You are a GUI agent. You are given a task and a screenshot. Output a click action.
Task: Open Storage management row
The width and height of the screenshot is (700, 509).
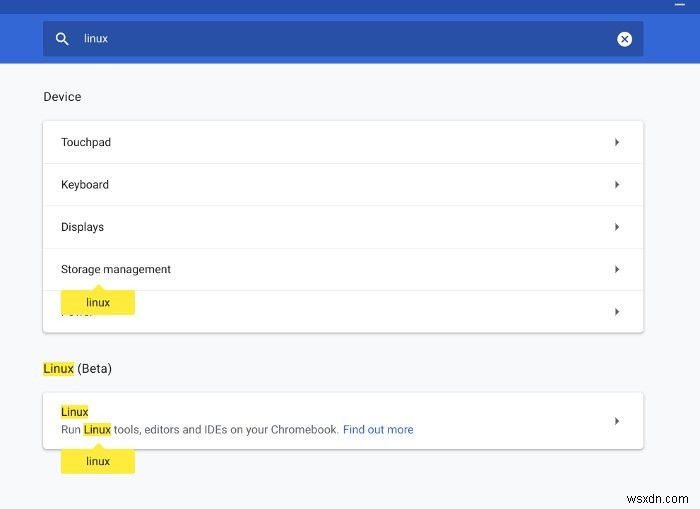(343, 269)
